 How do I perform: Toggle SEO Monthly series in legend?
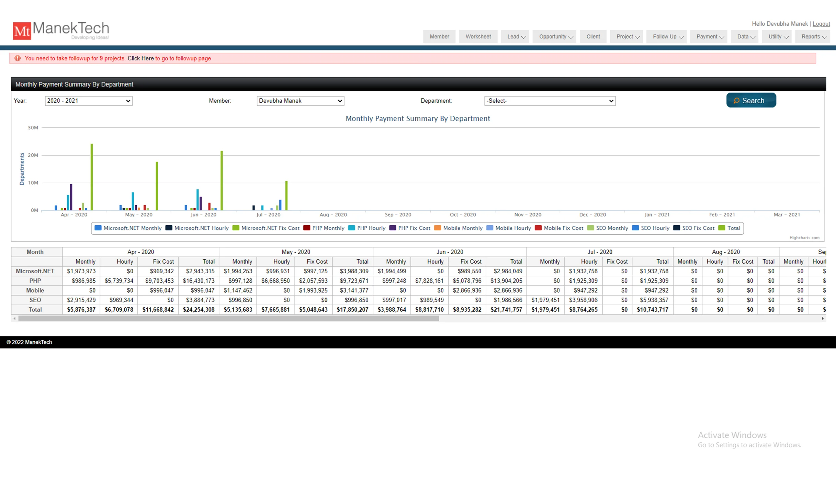click(608, 228)
